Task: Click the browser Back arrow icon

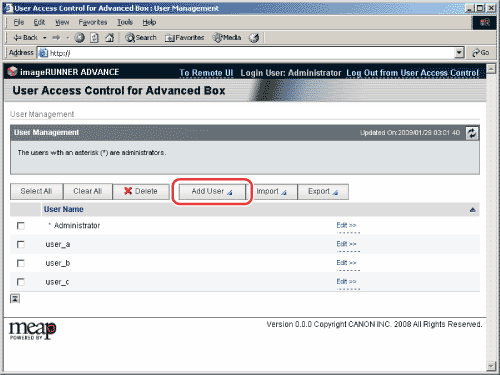Action: tap(17, 38)
